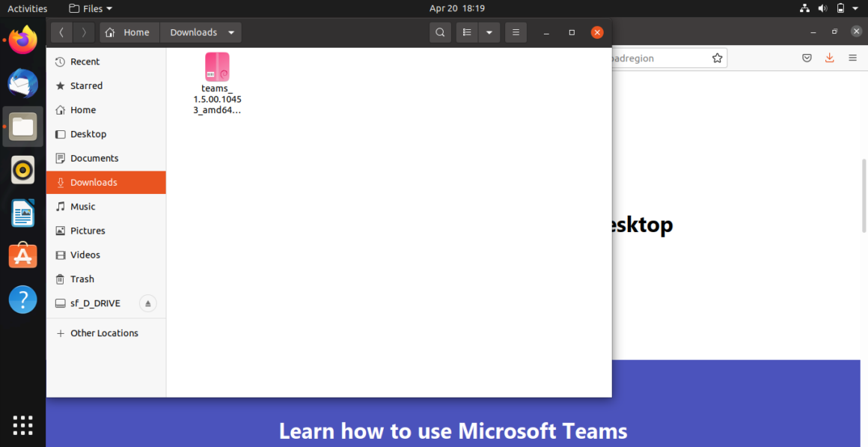Open the Files menu in top bar
This screenshot has width=868, height=447.
click(90, 8)
